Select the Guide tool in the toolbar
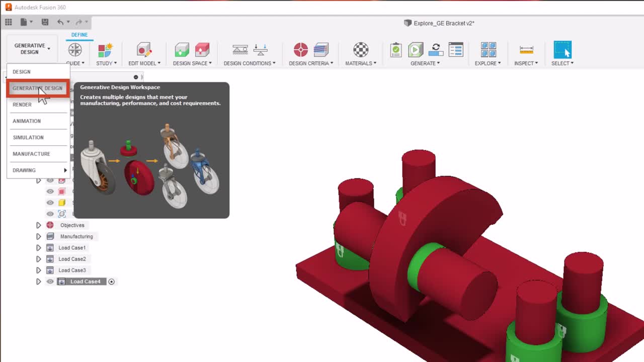 tap(74, 50)
